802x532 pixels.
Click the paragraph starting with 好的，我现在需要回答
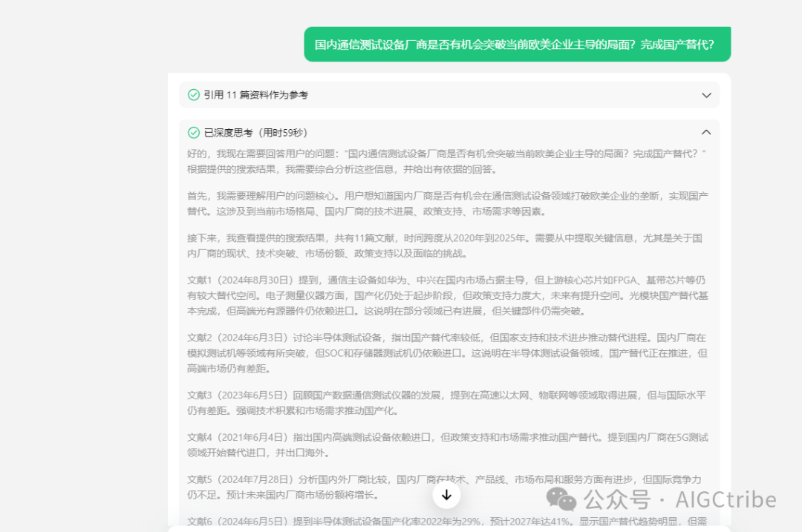click(x=446, y=162)
